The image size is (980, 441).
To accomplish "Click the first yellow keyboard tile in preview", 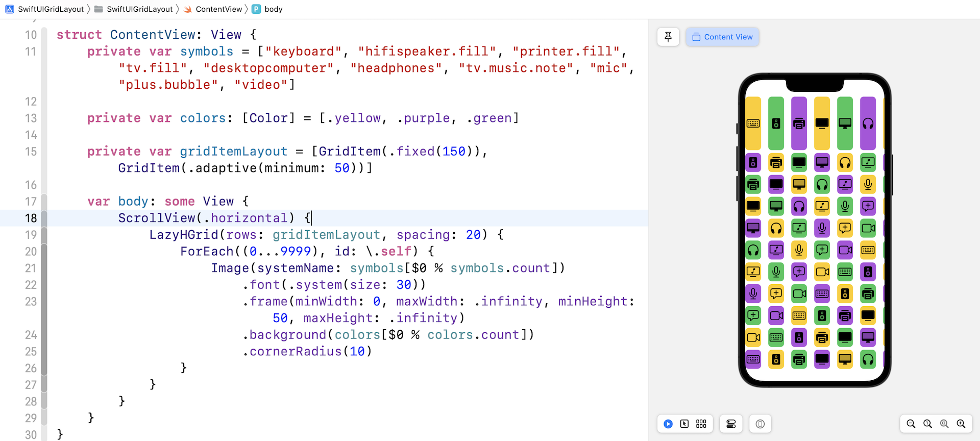I will tap(753, 124).
